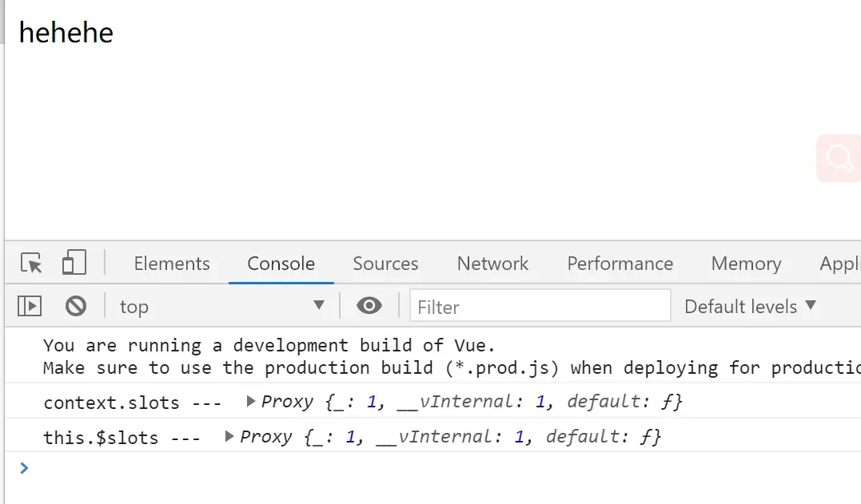The image size is (861, 504).
Task: Show the console sidebar
Action: pos(30,306)
